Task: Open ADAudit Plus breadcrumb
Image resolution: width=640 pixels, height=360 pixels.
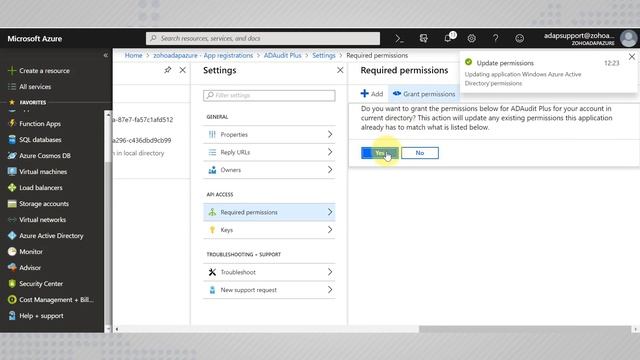Action: 282,56
